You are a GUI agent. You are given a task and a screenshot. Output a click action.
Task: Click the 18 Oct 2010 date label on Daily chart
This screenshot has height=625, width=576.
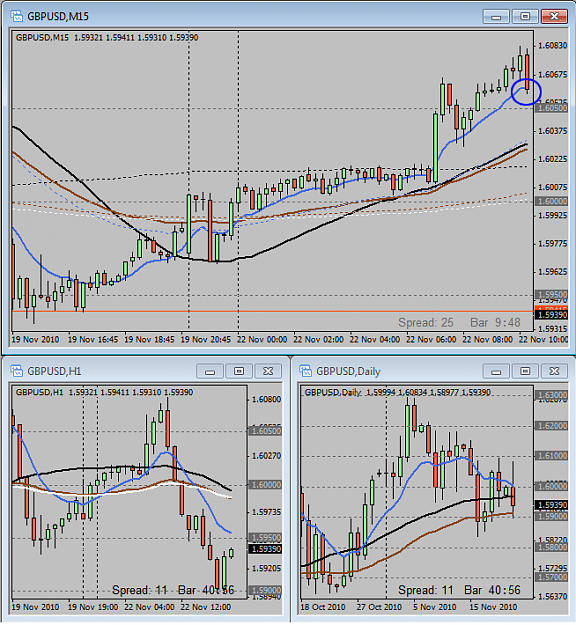click(323, 607)
